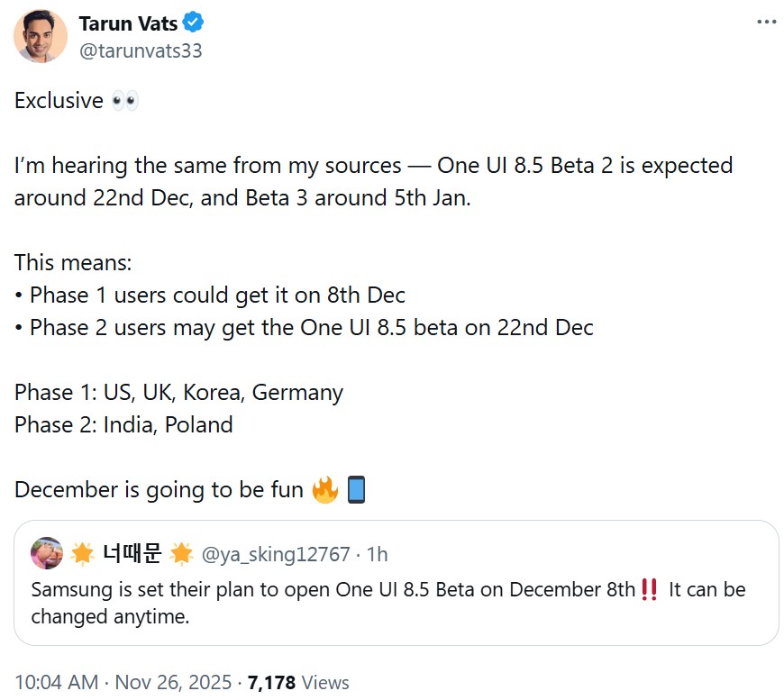Click the '1h' timestamp on the quoted tweet
This screenshot has width=784, height=700.
[379, 554]
